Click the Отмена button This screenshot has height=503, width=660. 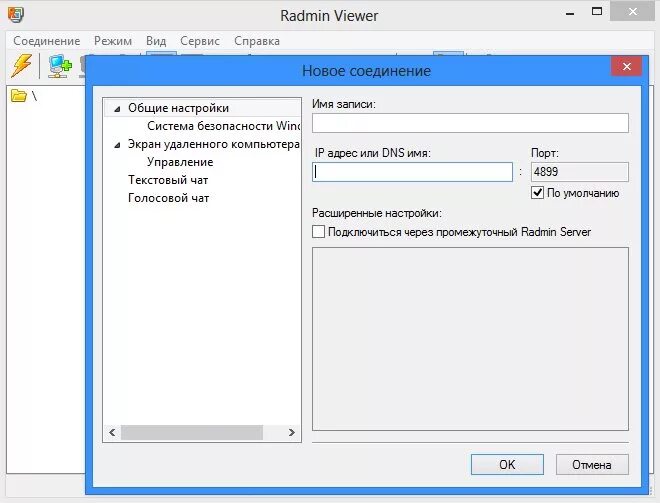pyautogui.click(x=592, y=465)
